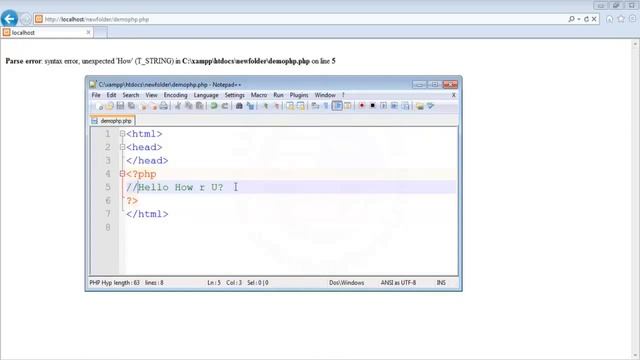Toggle synchronized vertical scrolling icon
Viewport: 640px width, 360px height.
pyautogui.click(x=290, y=106)
